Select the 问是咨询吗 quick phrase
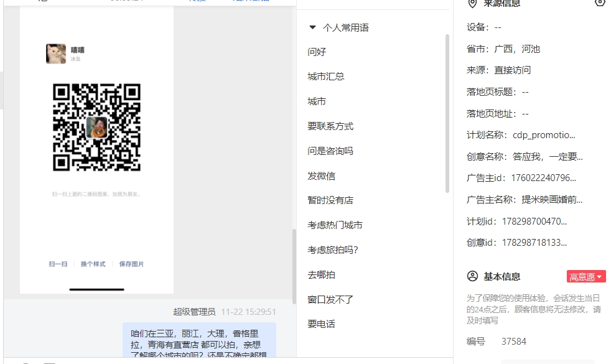This screenshot has height=364, width=616. 330,151
